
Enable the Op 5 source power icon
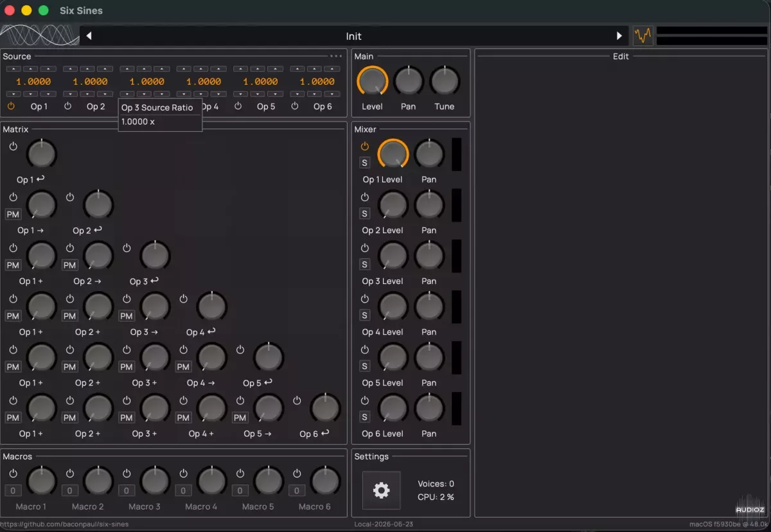[238, 106]
